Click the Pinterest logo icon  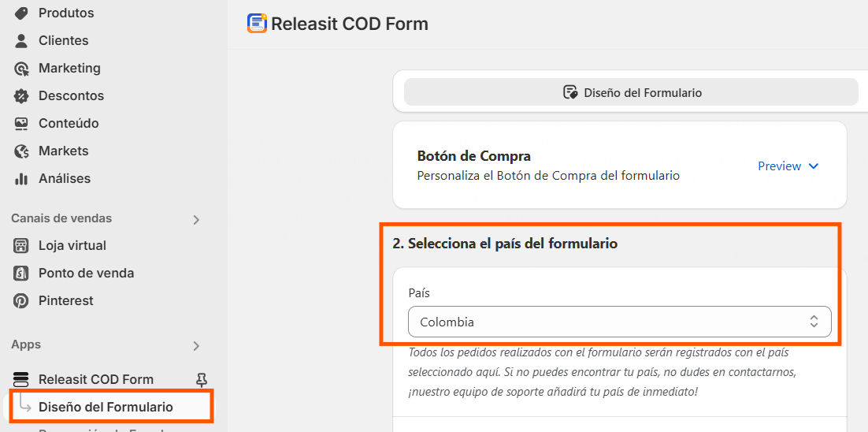[21, 301]
